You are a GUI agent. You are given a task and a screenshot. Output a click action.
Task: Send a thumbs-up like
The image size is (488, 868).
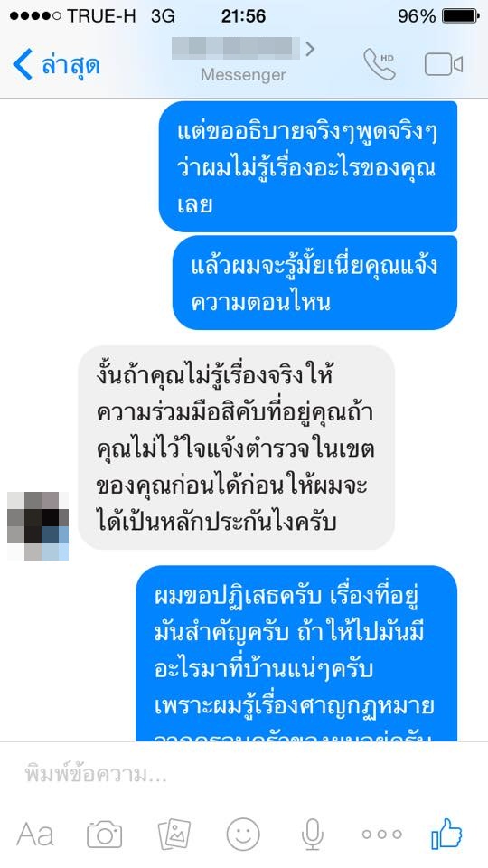(x=447, y=833)
